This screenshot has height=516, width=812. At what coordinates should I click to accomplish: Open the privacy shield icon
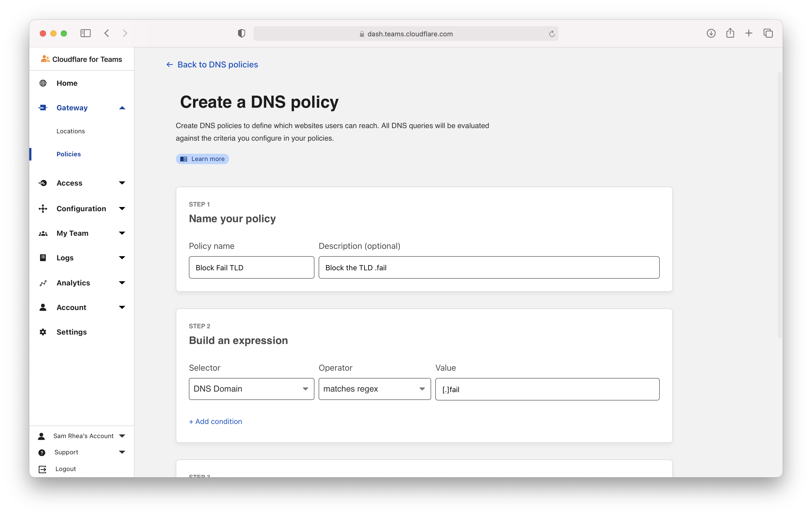click(x=241, y=33)
